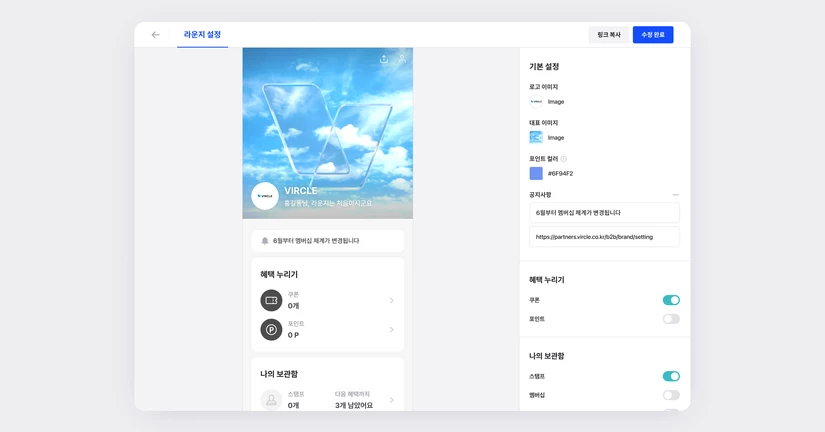Collapse the 공지사항 section with minus icon
This screenshot has height=432, width=825.
click(x=676, y=195)
